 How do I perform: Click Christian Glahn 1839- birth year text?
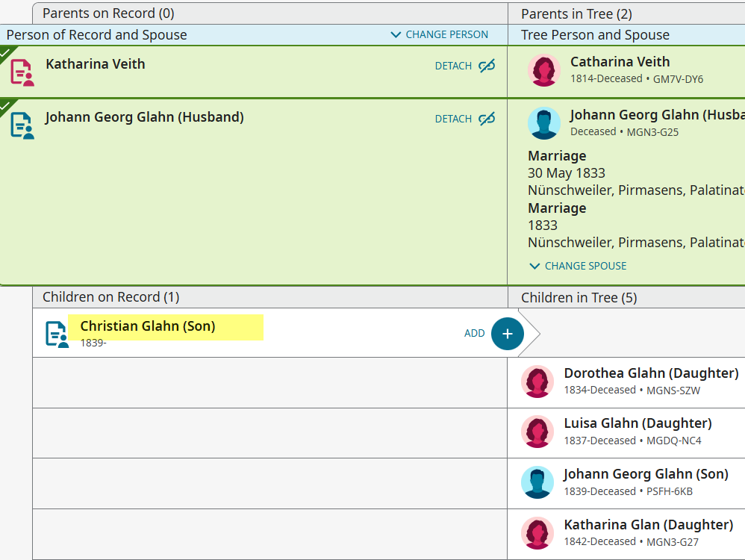point(93,343)
